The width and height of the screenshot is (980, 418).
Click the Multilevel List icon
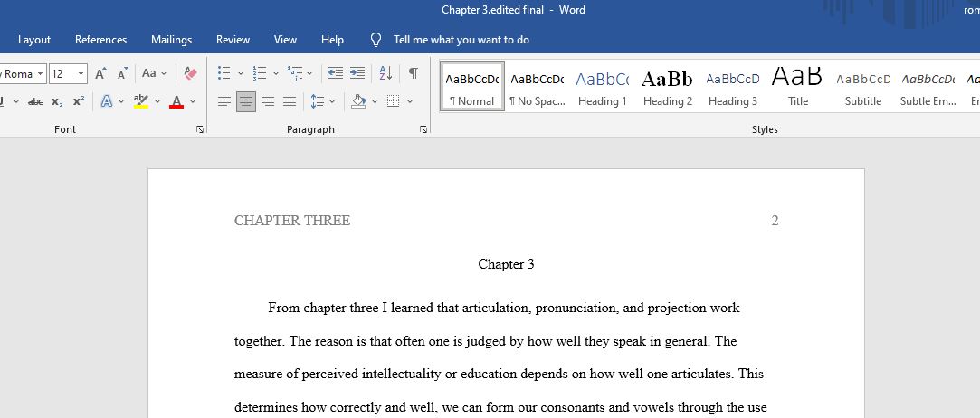point(295,73)
